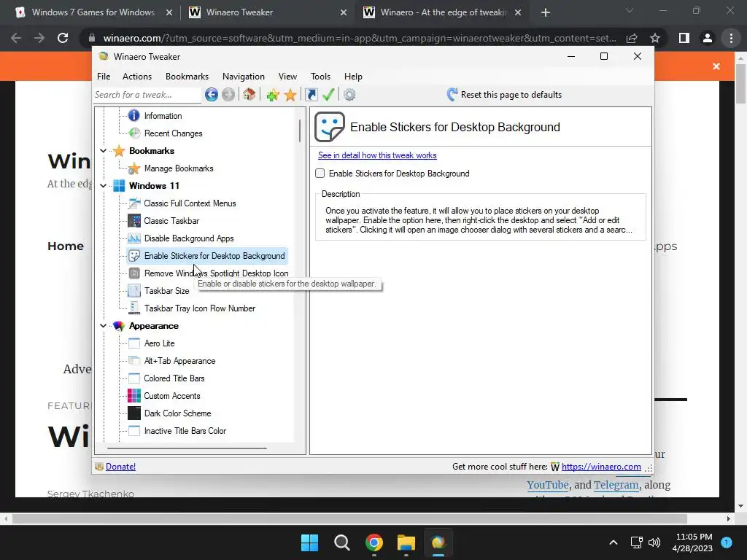The image size is (747, 560).
Task: Show hidden system tray icons chevron
Action: pyautogui.click(x=614, y=542)
